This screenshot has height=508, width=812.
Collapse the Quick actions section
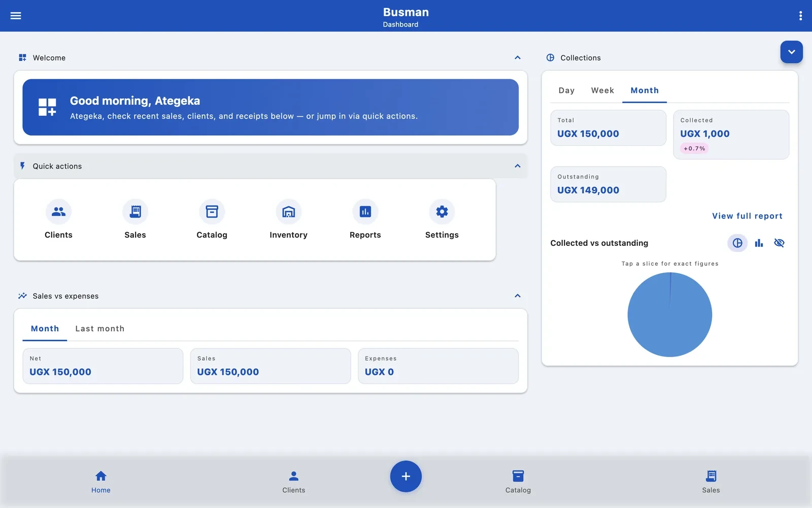pyautogui.click(x=518, y=166)
